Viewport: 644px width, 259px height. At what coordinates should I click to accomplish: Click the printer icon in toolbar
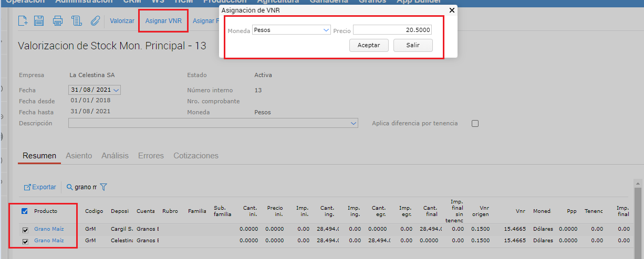58,21
